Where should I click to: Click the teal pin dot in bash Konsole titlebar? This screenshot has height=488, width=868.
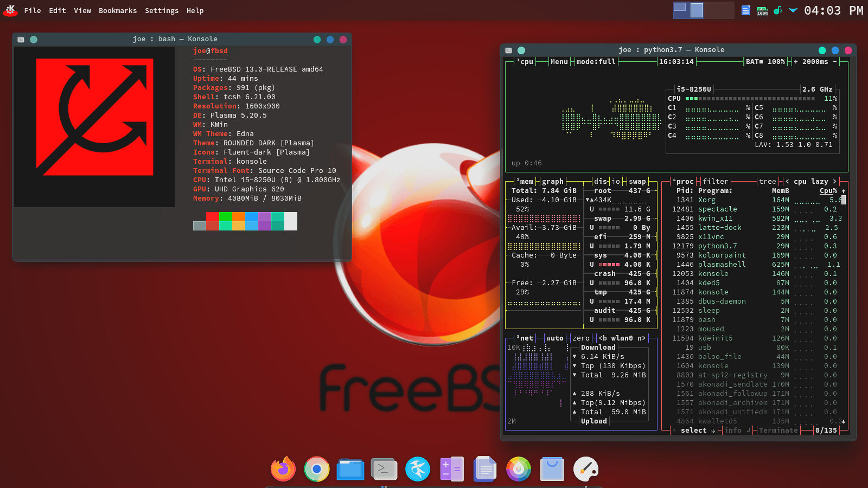[34, 39]
